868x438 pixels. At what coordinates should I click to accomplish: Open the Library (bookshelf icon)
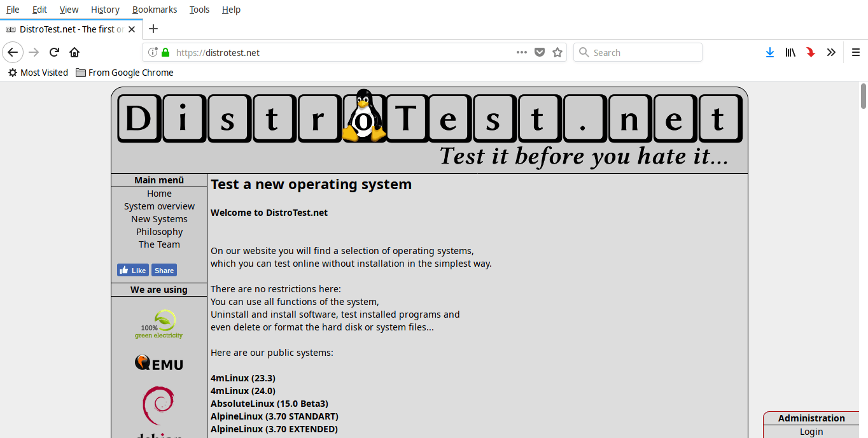coord(790,52)
